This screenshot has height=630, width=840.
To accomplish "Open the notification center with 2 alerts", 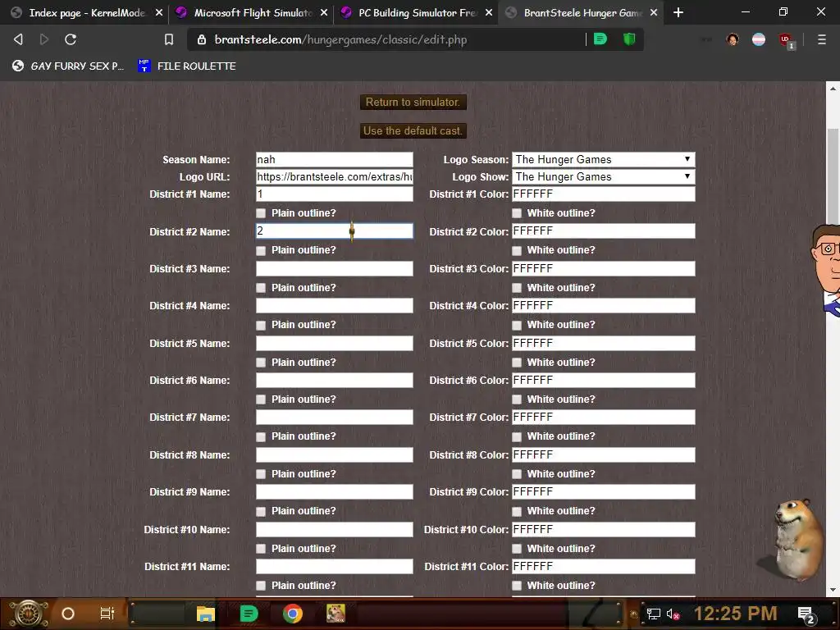I will tap(807, 615).
